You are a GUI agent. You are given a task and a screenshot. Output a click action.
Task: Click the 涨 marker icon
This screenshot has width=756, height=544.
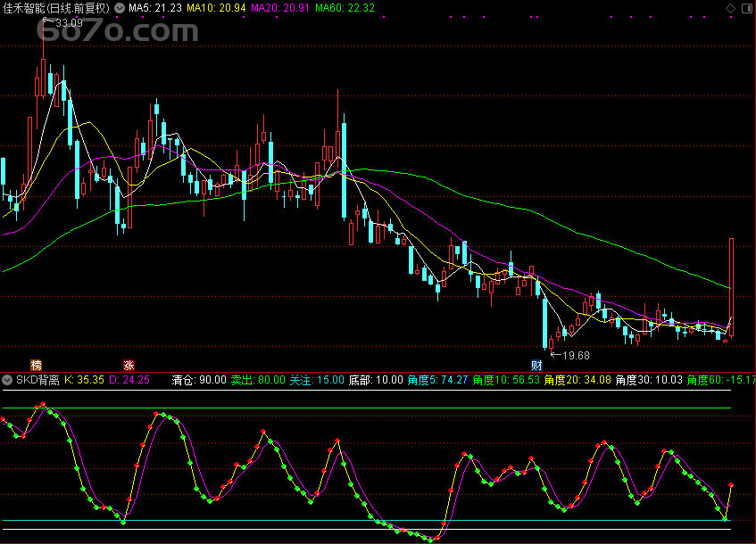tap(129, 366)
